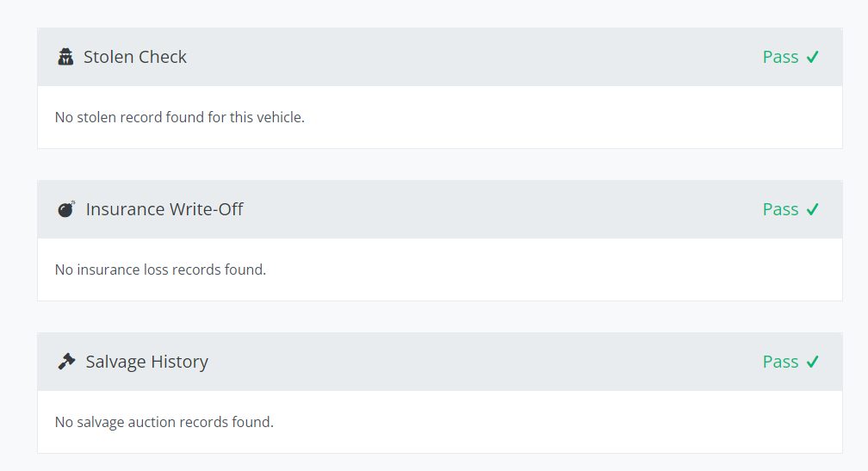Click the green checkmark in Salvage History header
The height and width of the screenshot is (471, 868).
tap(813, 362)
